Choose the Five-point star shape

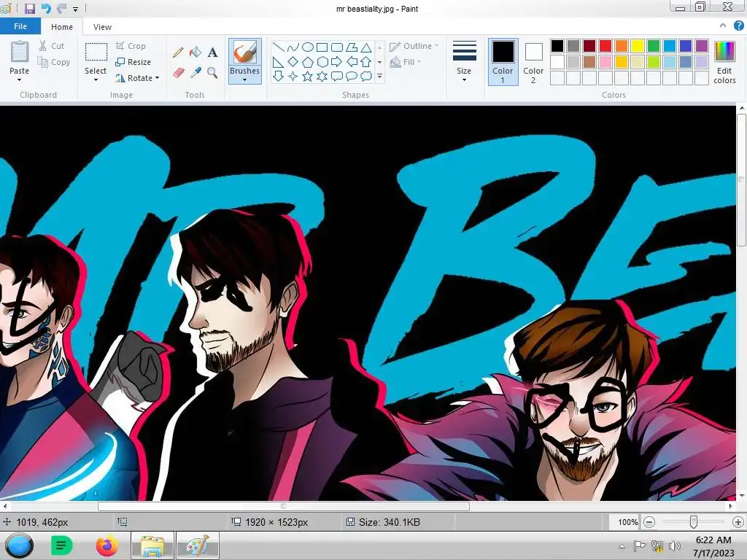tap(308, 76)
